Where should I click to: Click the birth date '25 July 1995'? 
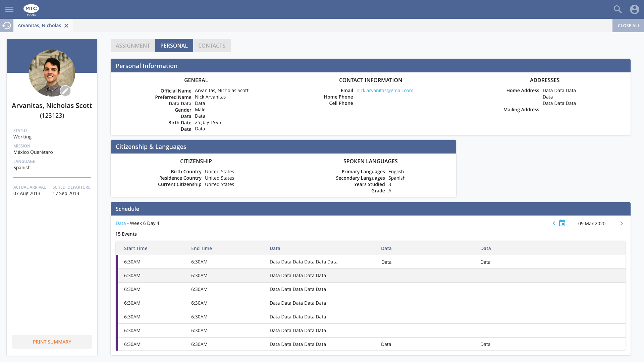tap(208, 122)
